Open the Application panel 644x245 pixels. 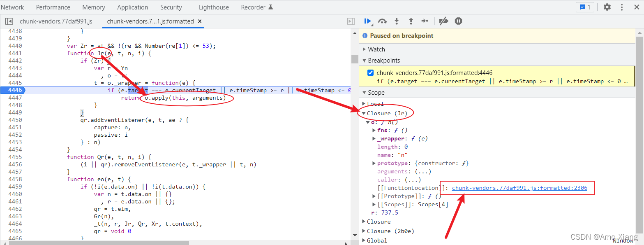pyautogui.click(x=133, y=7)
